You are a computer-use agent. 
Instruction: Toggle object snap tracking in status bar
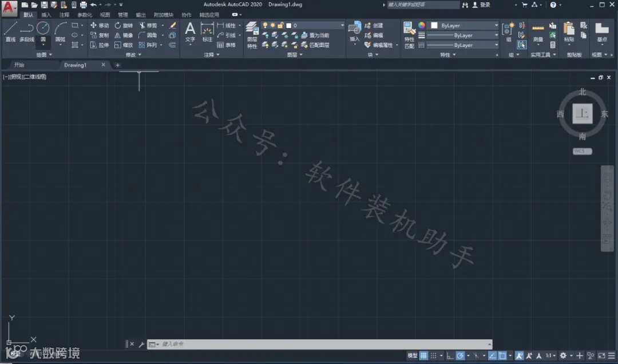(x=492, y=355)
